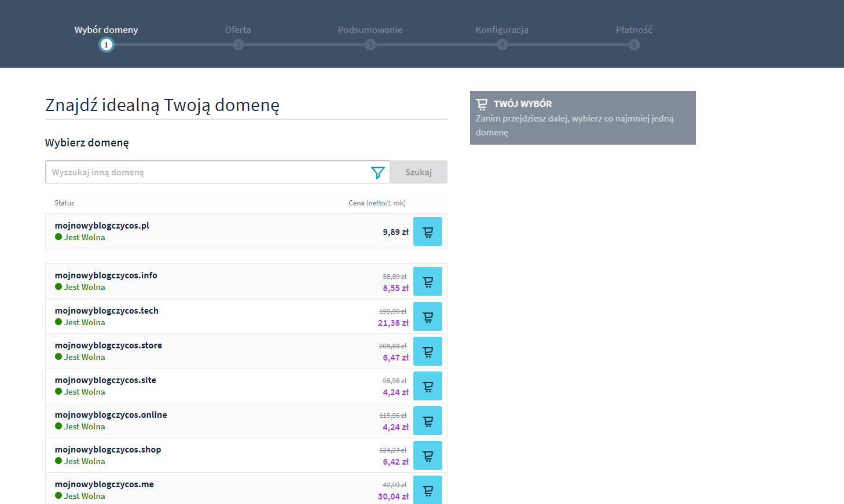Go to the Wybór domeny step

click(x=106, y=45)
